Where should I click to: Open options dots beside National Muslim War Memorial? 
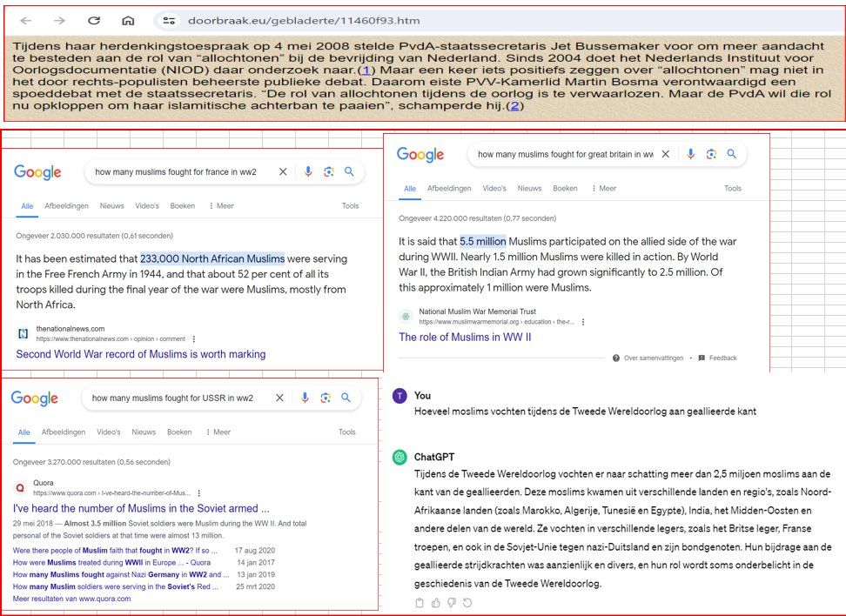tap(583, 322)
